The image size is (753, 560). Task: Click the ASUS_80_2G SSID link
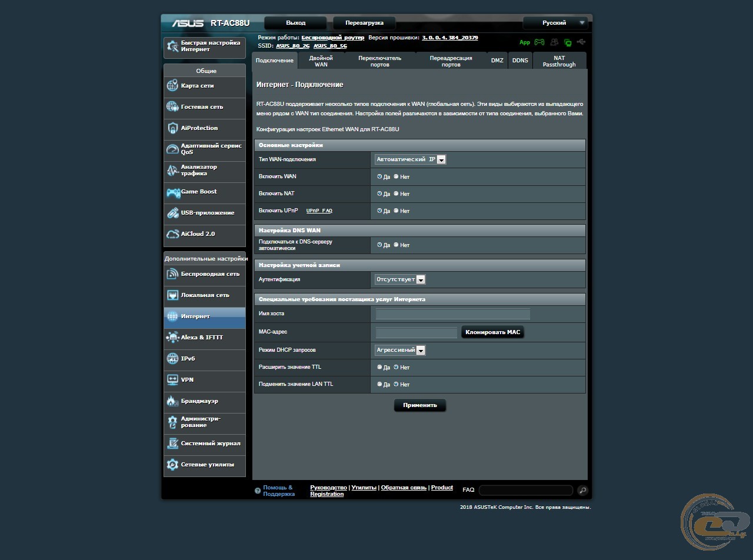coord(293,46)
